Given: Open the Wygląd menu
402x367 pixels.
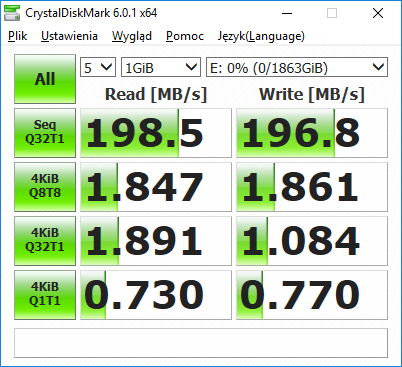Looking at the screenshot, I should pyautogui.click(x=132, y=36).
